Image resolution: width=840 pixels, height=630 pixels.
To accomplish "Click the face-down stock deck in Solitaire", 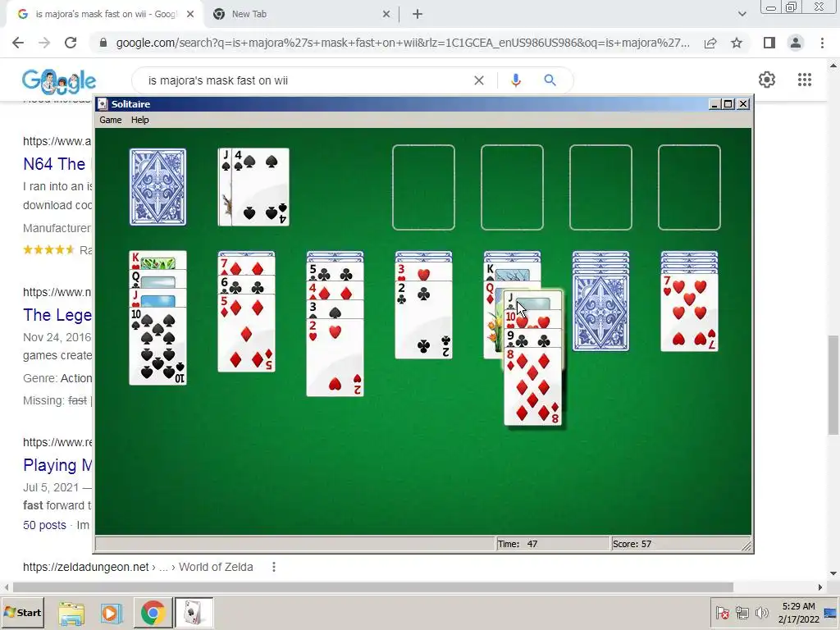I will tap(158, 187).
